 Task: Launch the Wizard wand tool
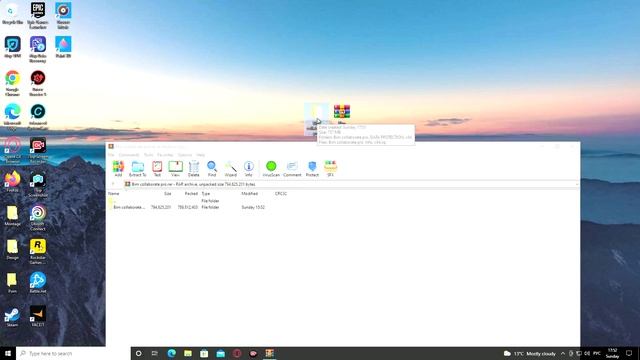[231, 169]
